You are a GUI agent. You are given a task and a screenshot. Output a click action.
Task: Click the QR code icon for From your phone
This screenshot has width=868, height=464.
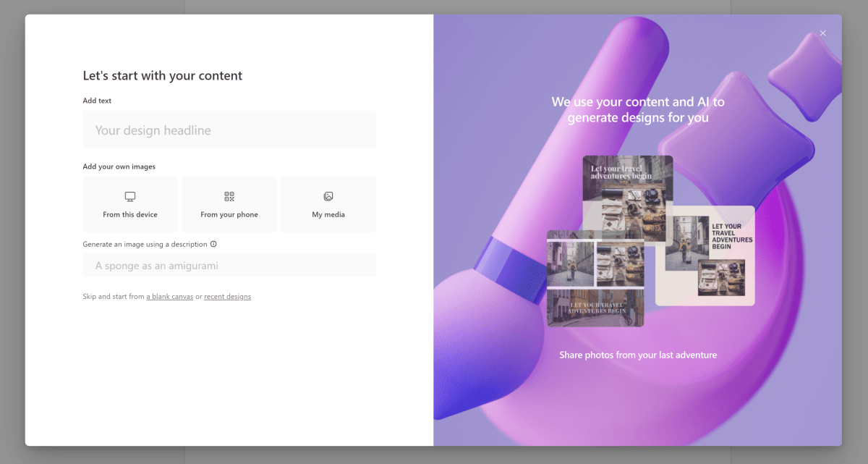[229, 196]
